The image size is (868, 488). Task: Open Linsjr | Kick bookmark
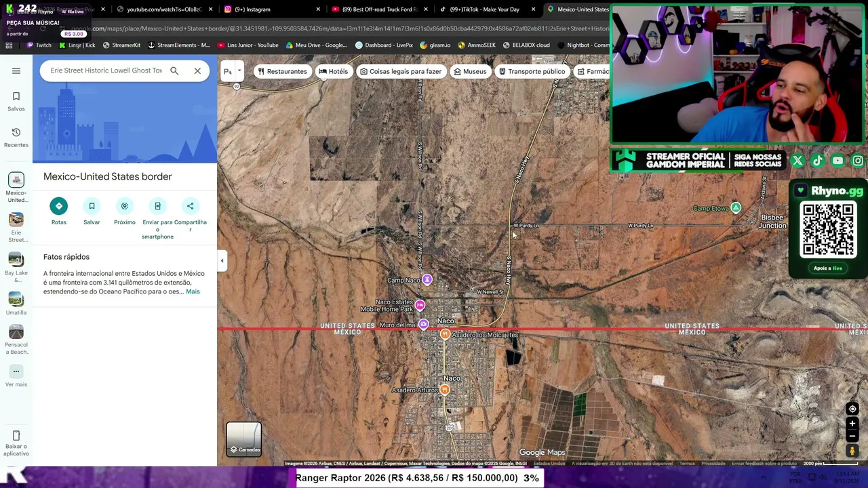(76, 45)
